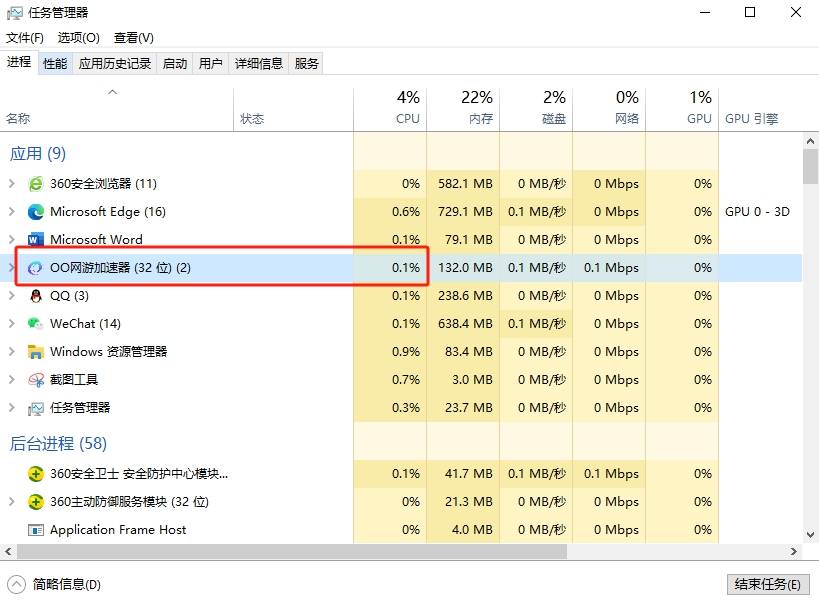Viewport: 819px width, 600px height.
Task: Click the horizontal scrollbar right arrow
Action: pyautogui.click(x=794, y=551)
